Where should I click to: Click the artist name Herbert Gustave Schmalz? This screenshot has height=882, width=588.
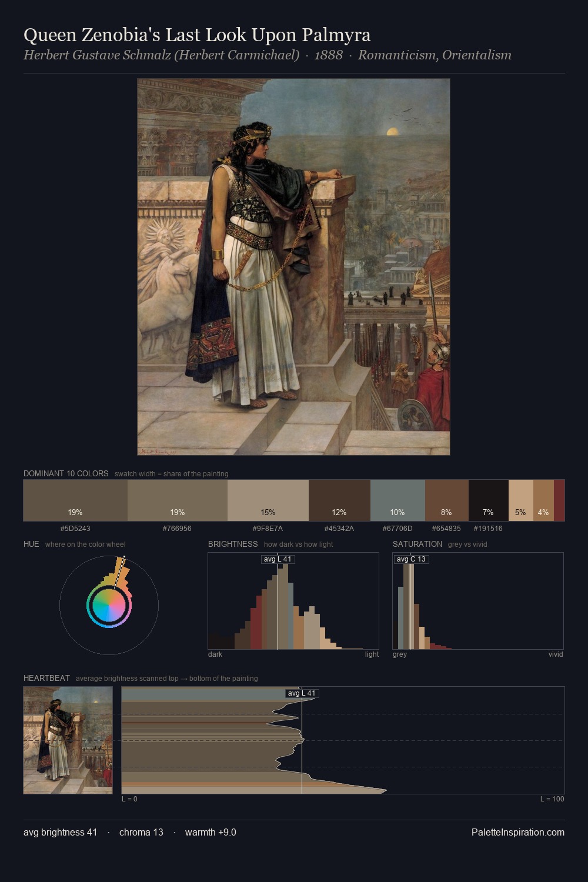162,55
